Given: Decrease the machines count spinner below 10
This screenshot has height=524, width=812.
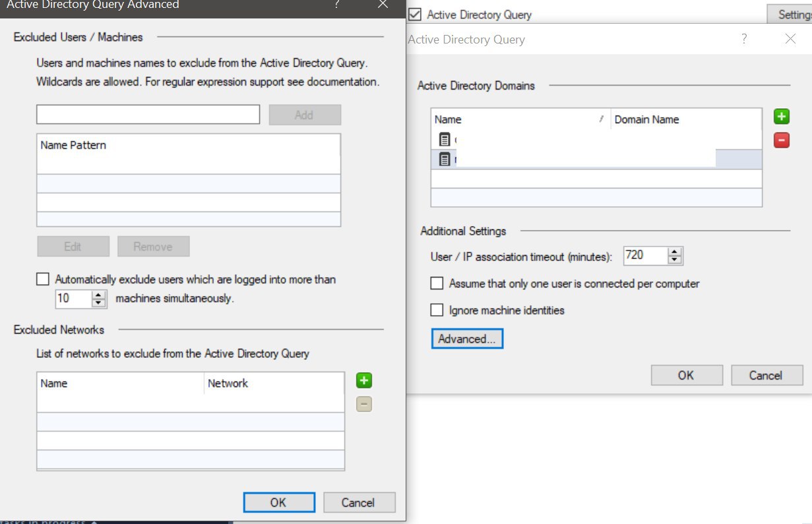Looking at the screenshot, I should tap(99, 303).
